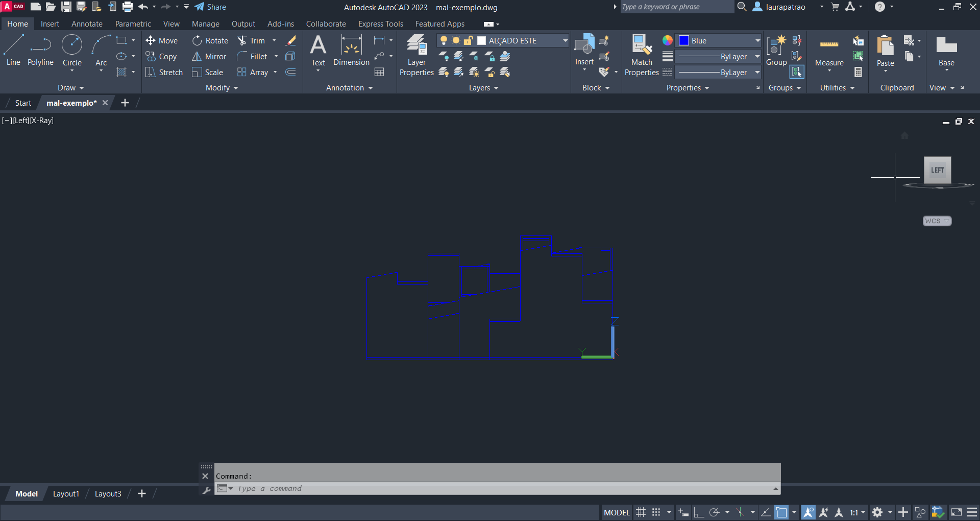
Task: Select the Text annotation tool
Action: pyautogui.click(x=318, y=51)
